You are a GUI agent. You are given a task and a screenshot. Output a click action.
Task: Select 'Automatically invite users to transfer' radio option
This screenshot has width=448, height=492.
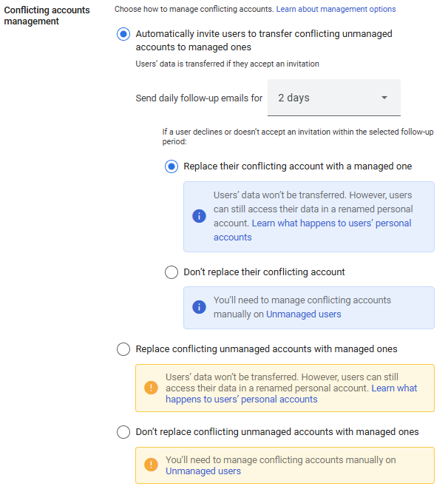tap(123, 34)
